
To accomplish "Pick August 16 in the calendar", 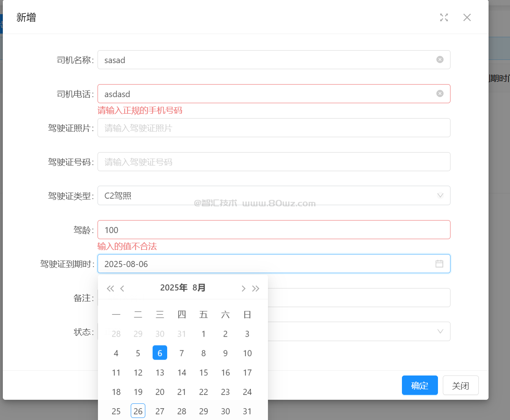I will pos(225,373).
